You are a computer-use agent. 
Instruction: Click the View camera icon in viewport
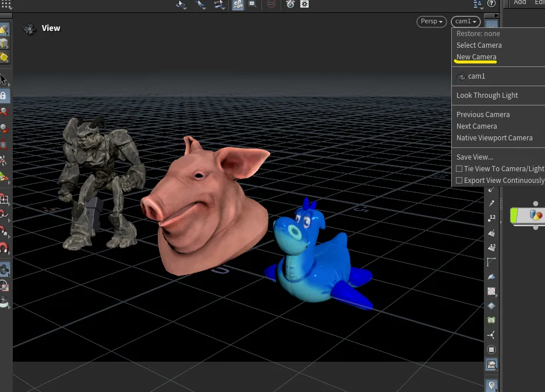pos(30,29)
